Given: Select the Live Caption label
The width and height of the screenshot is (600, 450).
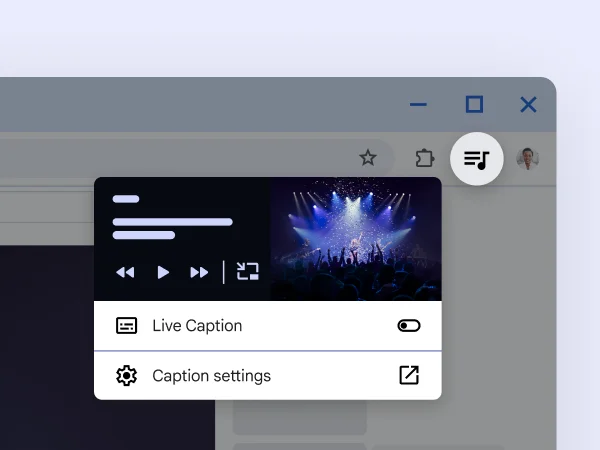Looking at the screenshot, I should point(197,326).
